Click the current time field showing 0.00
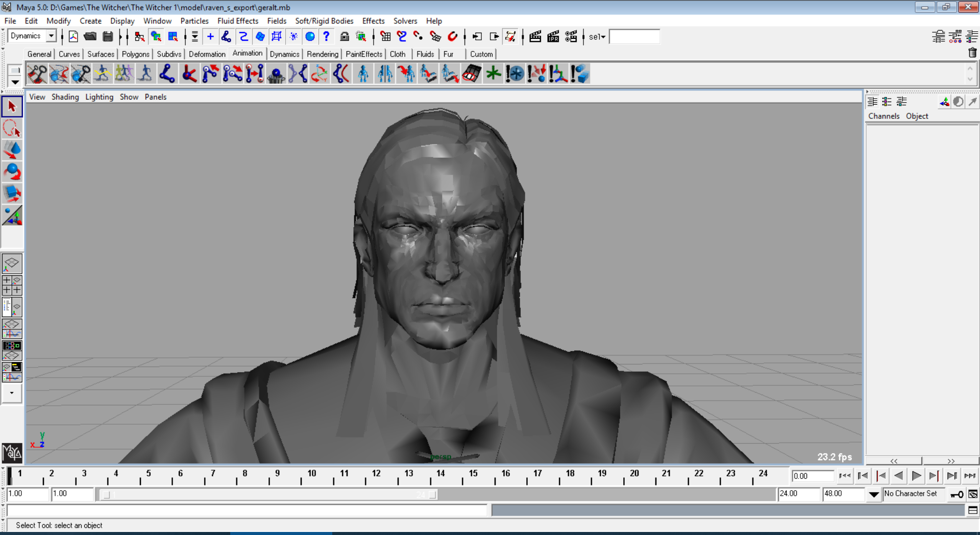The image size is (980, 535). click(x=812, y=476)
